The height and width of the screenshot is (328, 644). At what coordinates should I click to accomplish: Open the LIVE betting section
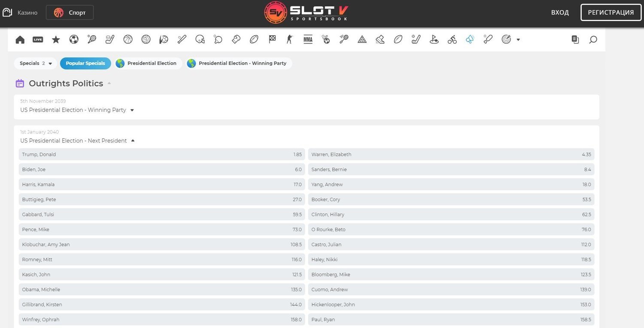pos(38,39)
